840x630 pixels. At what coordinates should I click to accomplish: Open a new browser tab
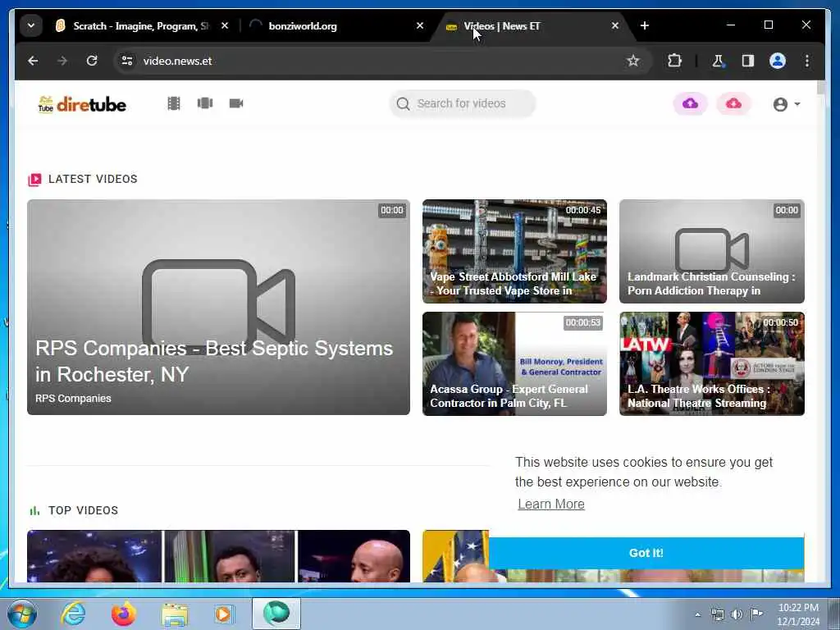tap(645, 25)
